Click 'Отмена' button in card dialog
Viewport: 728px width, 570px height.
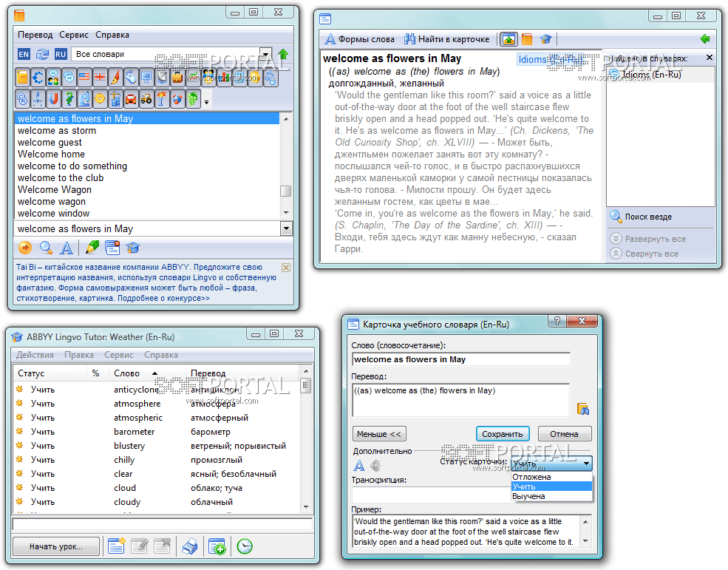click(564, 434)
